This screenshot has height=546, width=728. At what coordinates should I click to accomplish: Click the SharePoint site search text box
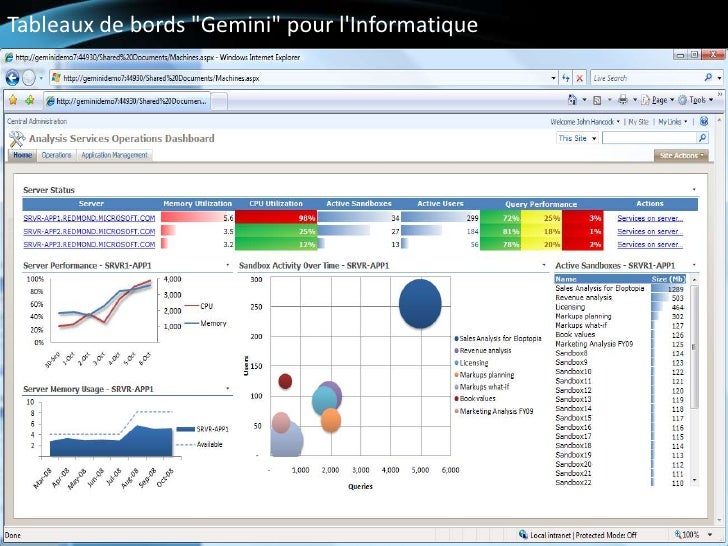tap(649, 137)
